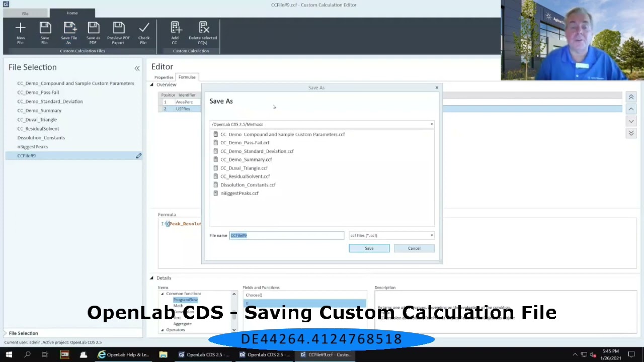The height and width of the screenshot is (362, 644).
Task: Click file icon of Dissolution_Constants.ccf in dialog
Action: click(x=215, y=185)
